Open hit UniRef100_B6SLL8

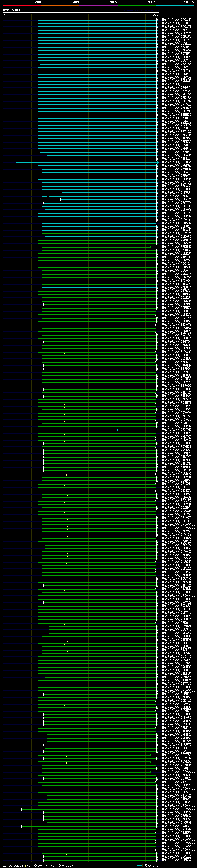coord(177,43)
